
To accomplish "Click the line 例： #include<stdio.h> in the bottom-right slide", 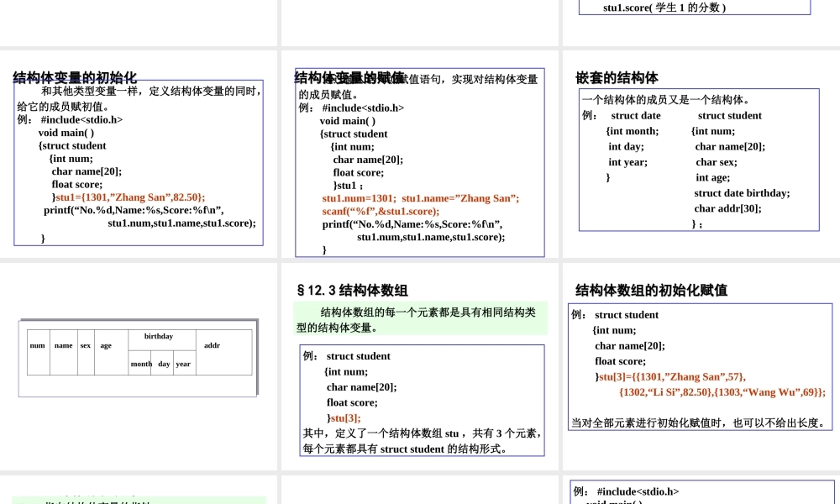I will pos(626,491).
